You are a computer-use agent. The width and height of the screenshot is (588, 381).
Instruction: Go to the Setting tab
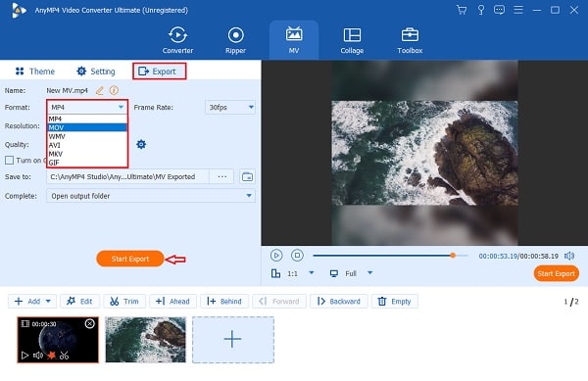pos(96,71)
